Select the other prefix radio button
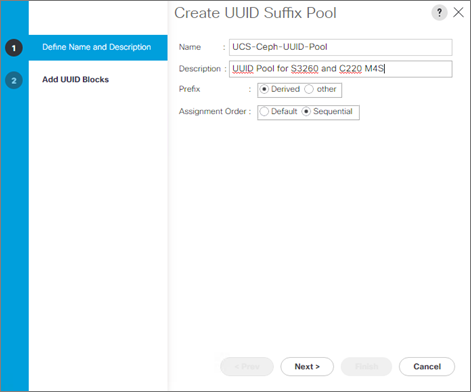Screen dimensions: 471x392 click(x=309, y=89)
